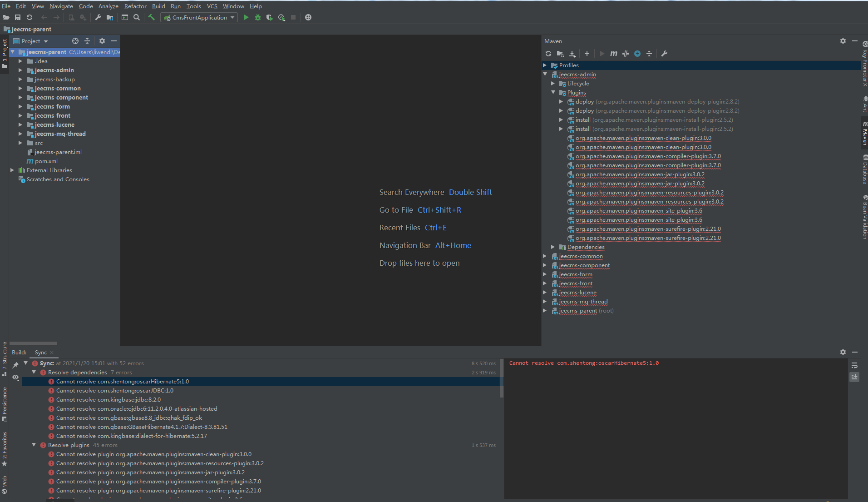Image resolution: width=868 pixels, height=502 pixels.
Task: Open the Refactor menu
Action: point(135,6)
